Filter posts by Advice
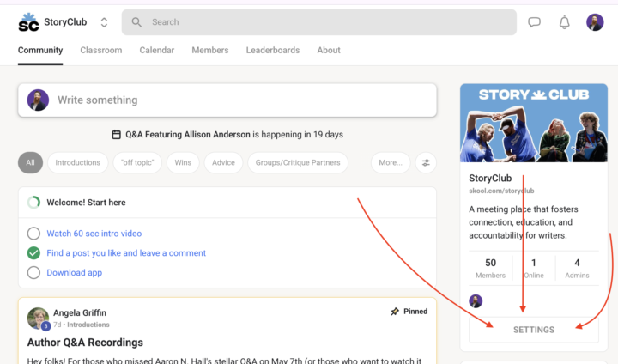618x364 pixels. click(x=223, y=162)
